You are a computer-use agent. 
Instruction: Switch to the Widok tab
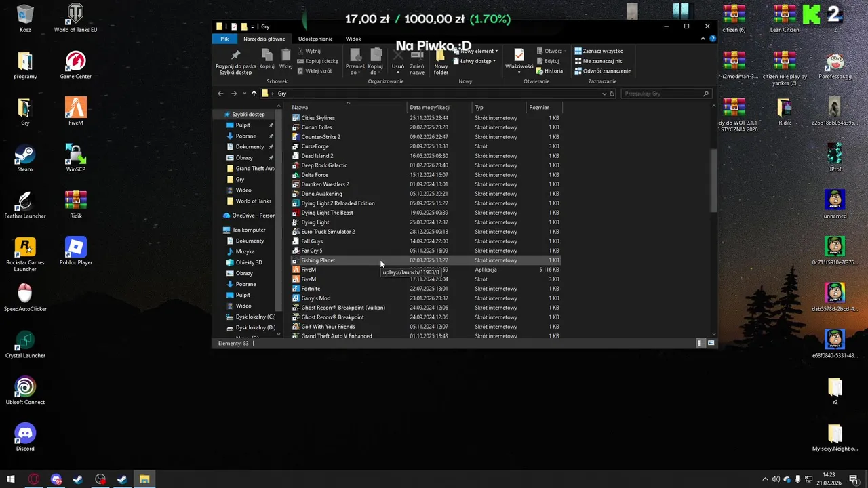353,39
